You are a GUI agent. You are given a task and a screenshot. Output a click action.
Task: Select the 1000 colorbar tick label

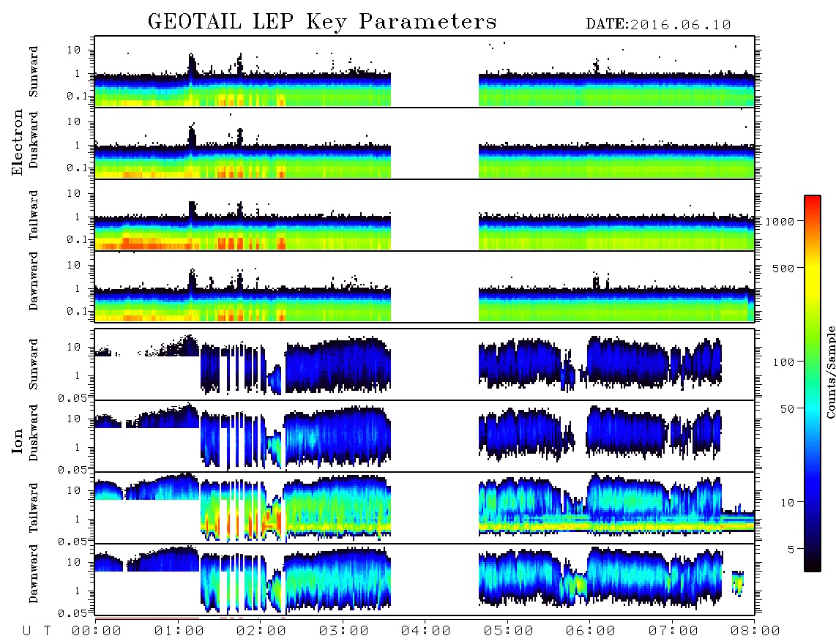click(x=780, y=222)
